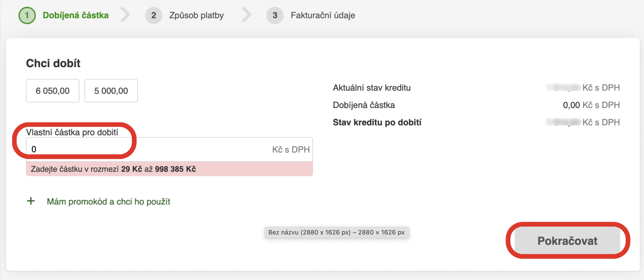Expand the Mám promokód a chci ho použít link
644x280 pixels.
tap(108, 202)
